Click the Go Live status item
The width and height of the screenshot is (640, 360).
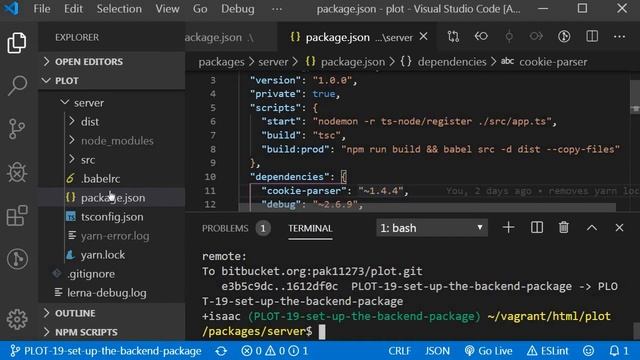pos(489,351)
